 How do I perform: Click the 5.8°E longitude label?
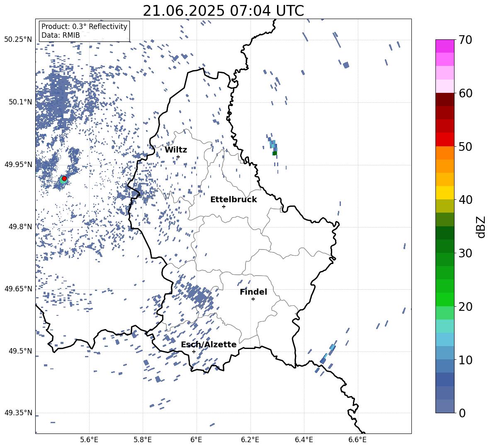coord(143,440)
